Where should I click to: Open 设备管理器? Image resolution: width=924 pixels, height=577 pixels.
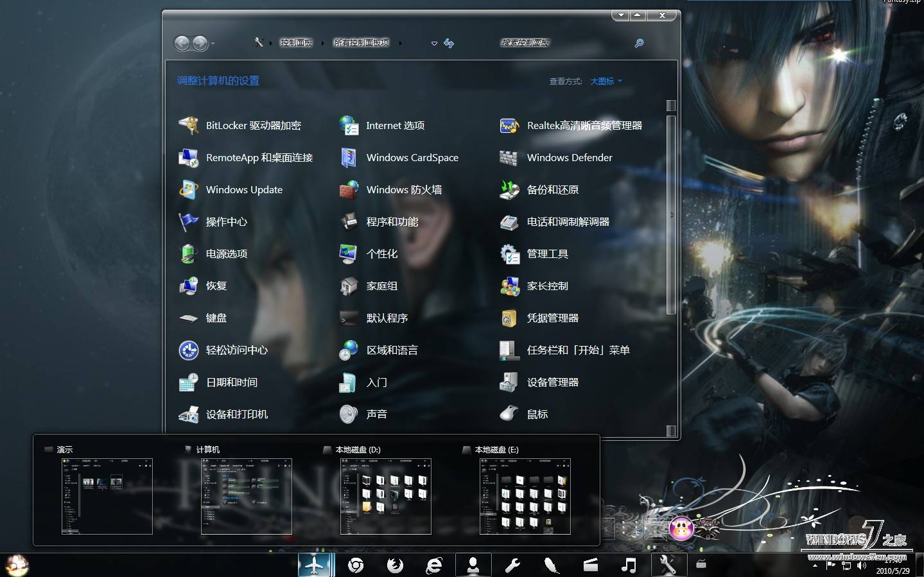539,382
